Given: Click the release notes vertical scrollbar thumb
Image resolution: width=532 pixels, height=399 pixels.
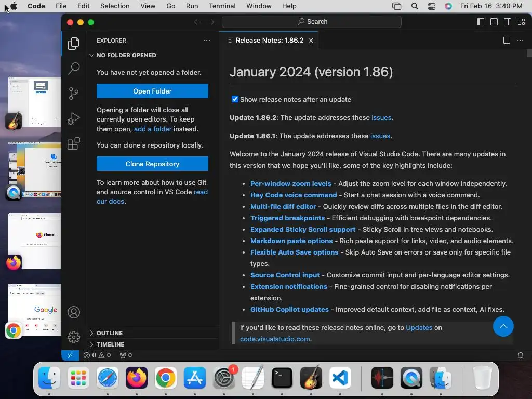Looking at the screenshot, I should [529, 54].
